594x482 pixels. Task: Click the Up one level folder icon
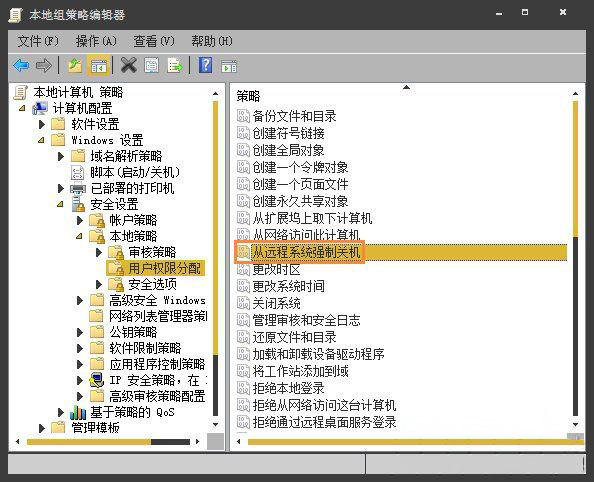[x=75, y=66]
